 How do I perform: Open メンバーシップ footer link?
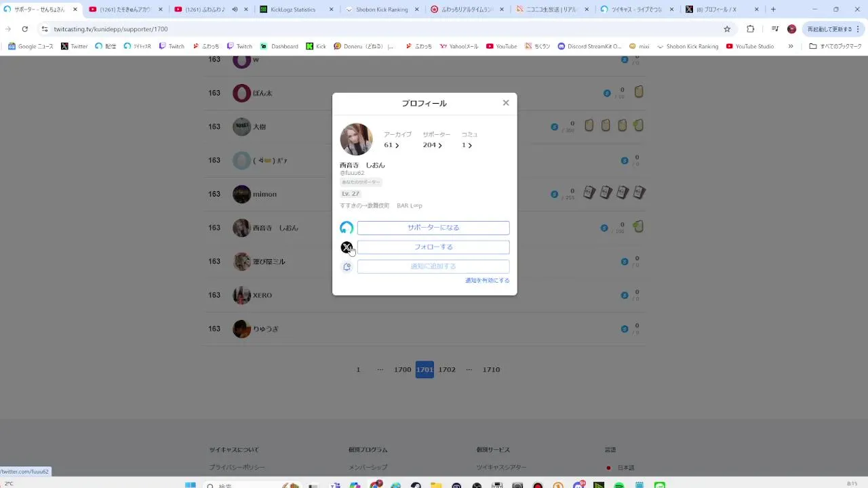(x=368, y=467)
